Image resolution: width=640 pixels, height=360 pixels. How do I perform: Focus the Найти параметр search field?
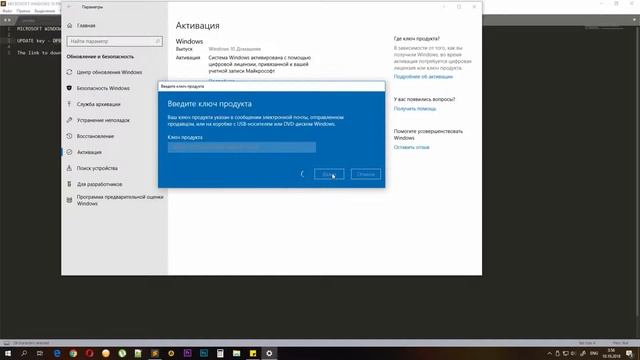pos(114,41)
